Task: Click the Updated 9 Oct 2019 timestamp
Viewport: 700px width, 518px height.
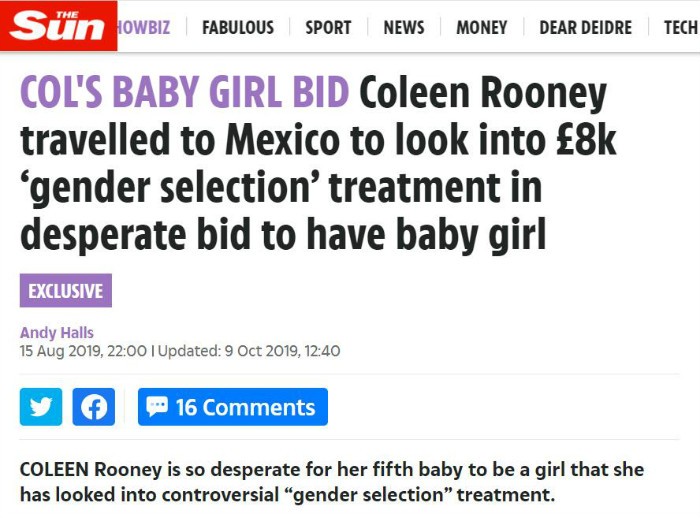Action: pos(249,351)
